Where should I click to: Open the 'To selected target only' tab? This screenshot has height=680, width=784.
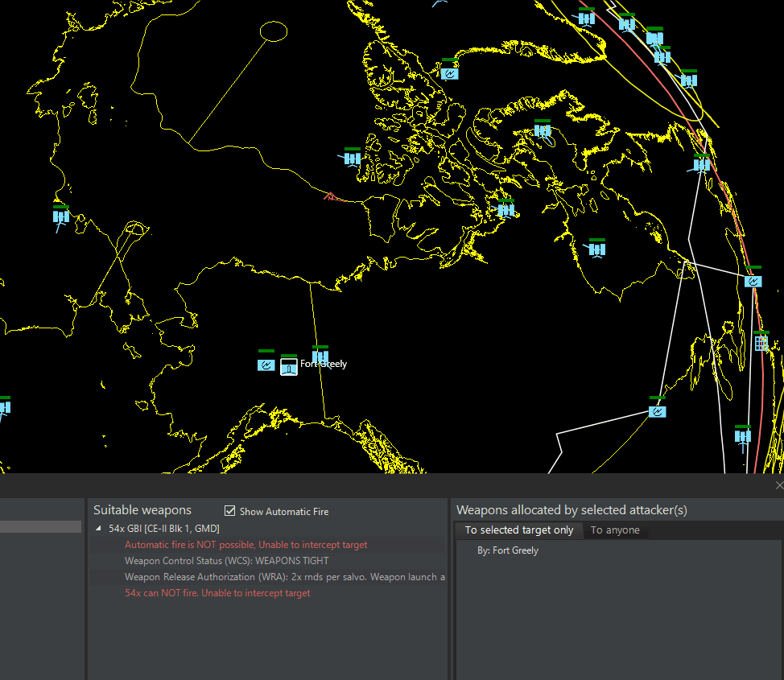pos(519,530)
